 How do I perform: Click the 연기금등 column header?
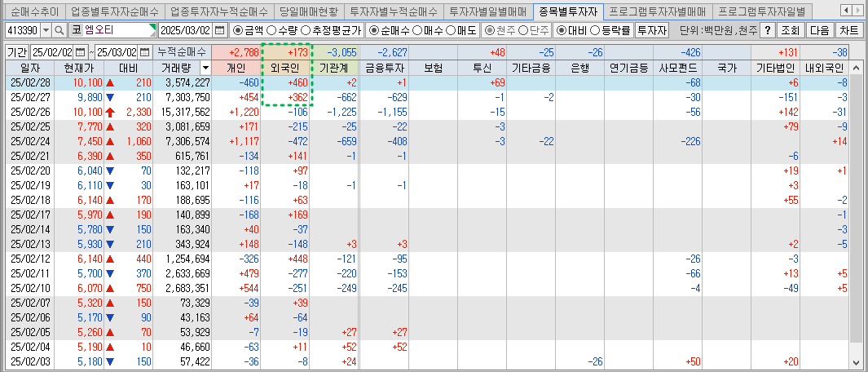[x=629, y=69]
